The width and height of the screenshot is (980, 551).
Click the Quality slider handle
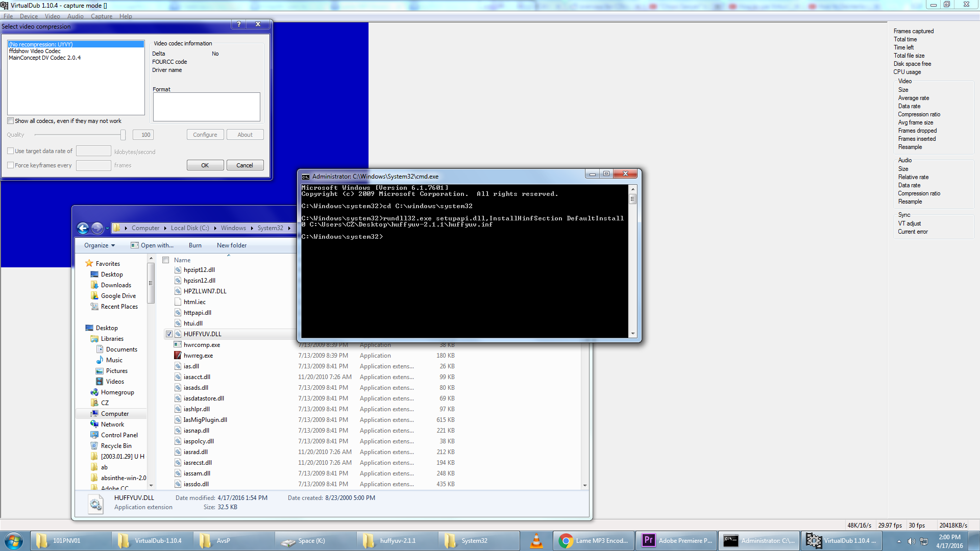click(x=123, y=135)
